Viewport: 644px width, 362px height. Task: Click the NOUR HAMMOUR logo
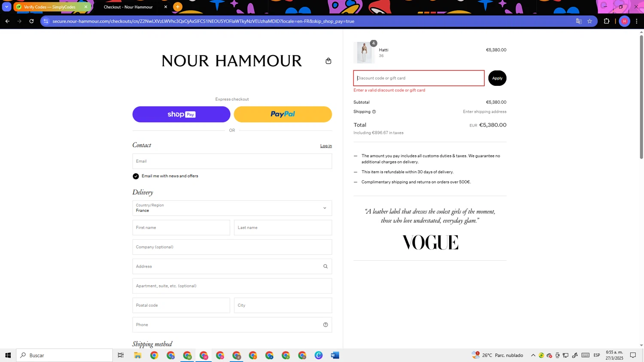point(232,61)
